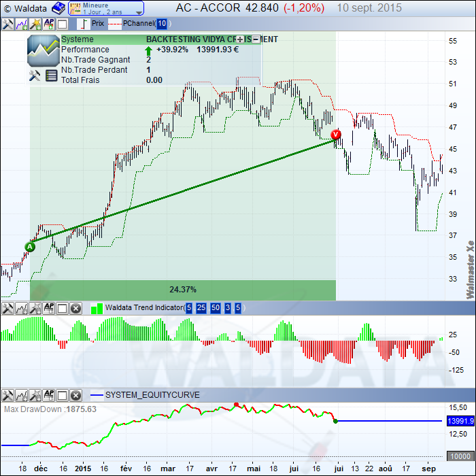Open magic wand in Trend Indicator panel
Screen dimensions: 476x476
point(35,308)
